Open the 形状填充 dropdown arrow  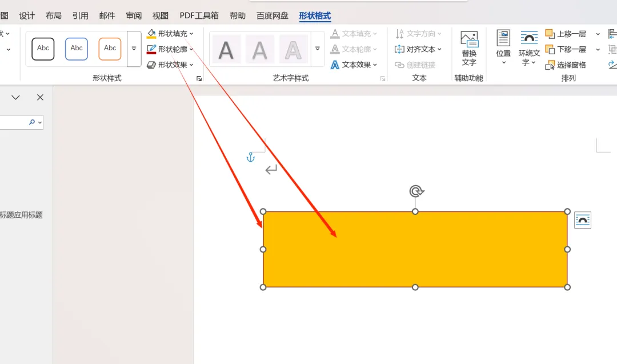[191, 34]
